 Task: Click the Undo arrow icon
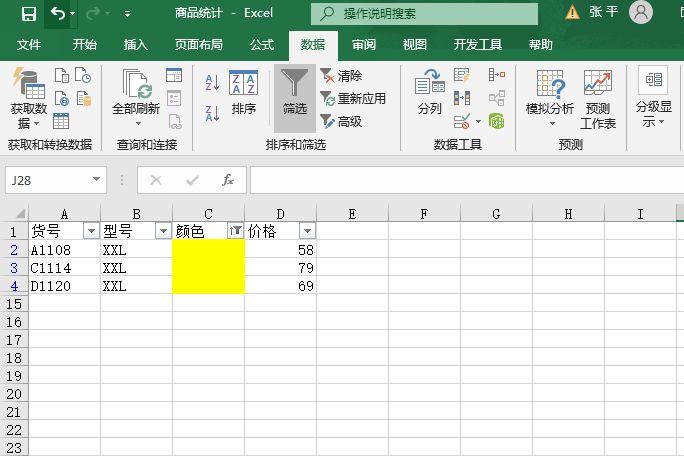click(58, 14)
